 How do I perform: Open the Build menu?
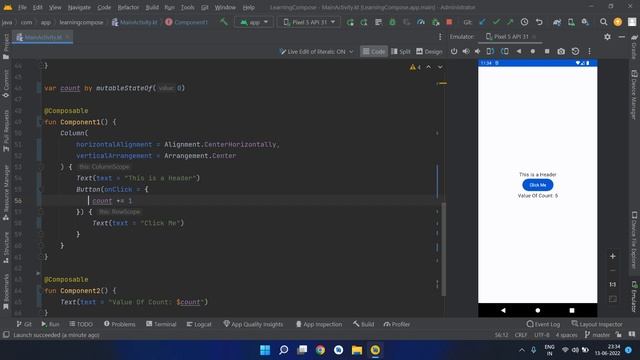coord(152,7)
